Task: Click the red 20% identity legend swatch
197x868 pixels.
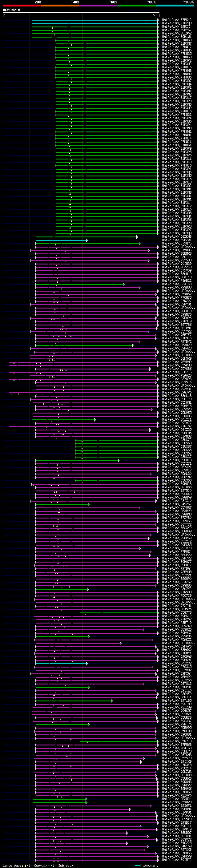Action: [x=22, y=6]
